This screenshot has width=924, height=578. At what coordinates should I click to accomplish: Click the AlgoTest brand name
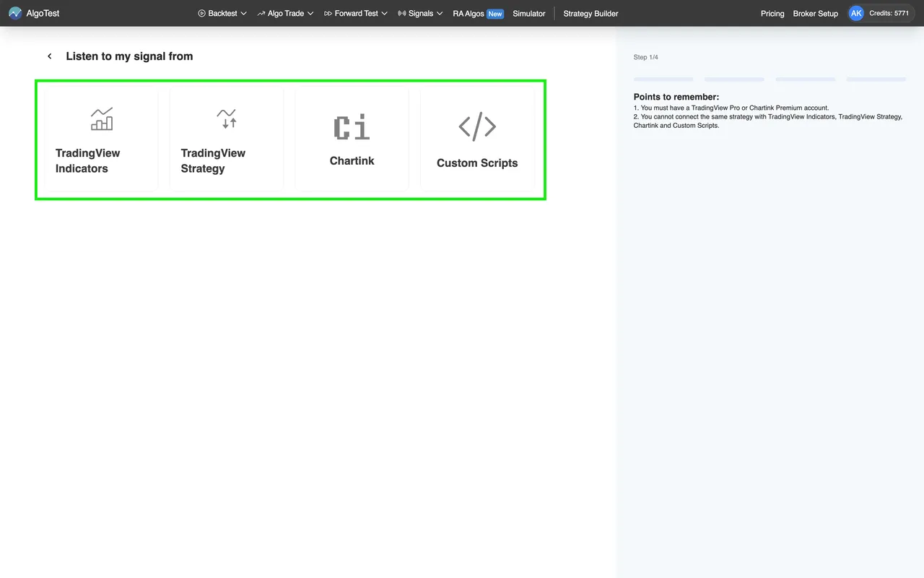click(x=43, y=13)
